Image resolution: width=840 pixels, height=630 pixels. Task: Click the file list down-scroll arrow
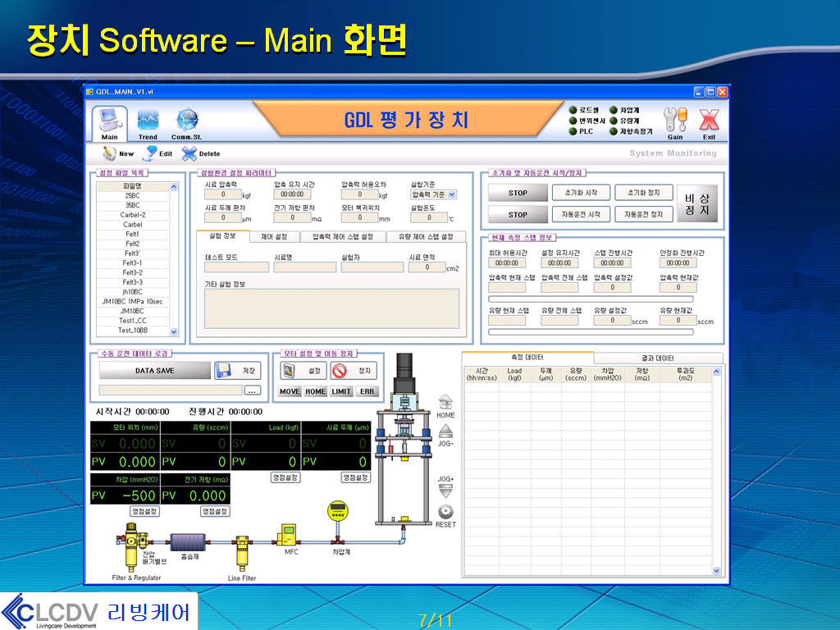point(174,331)
